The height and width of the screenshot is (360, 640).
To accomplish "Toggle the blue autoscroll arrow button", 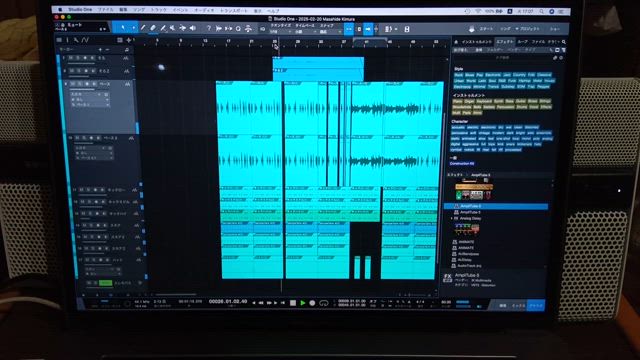I will (369, 29).
